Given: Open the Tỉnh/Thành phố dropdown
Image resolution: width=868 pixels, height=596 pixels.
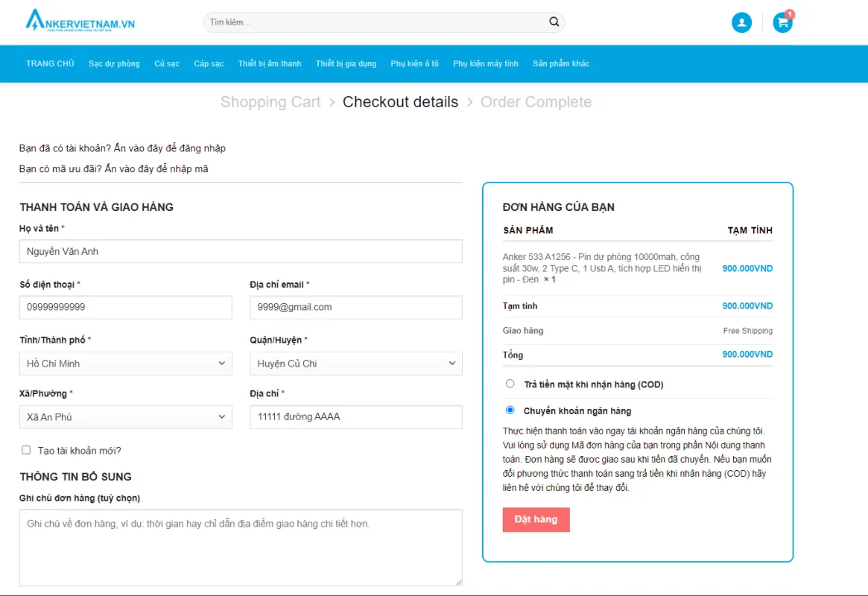Looking at the screenshot, I should pos(126,364).
